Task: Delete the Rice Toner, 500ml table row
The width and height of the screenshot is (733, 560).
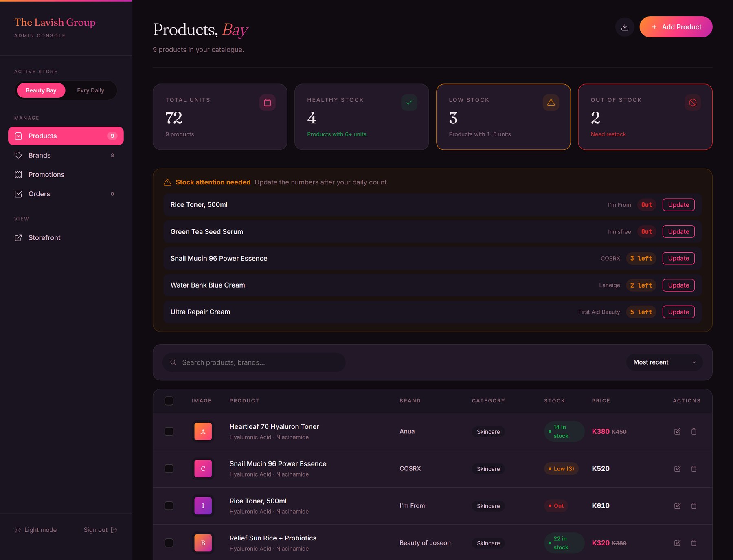Action: coord(694,506)
